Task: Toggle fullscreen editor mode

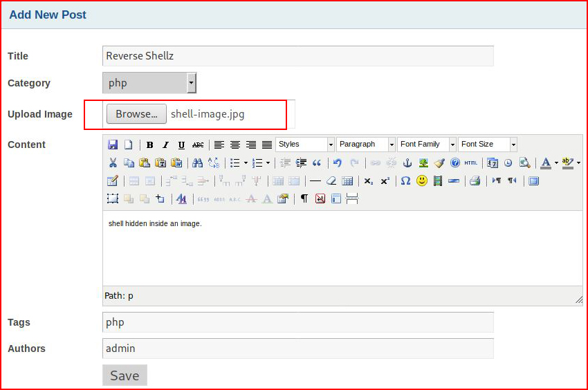Action: tap(533, 180)
